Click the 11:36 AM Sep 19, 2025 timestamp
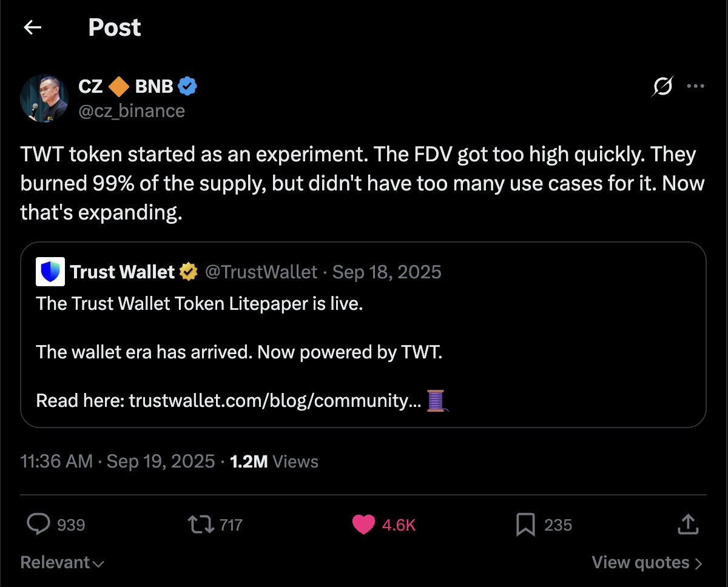Image resolution: width=728 pixels, height=587 pixels. (x=118, y=461)
